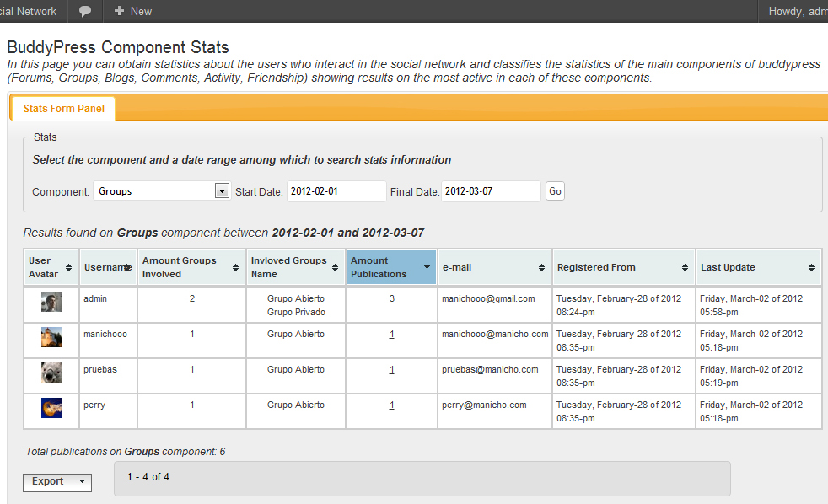Open the Howdy admin account menu
Screen dimensions: 828x504
797,11
